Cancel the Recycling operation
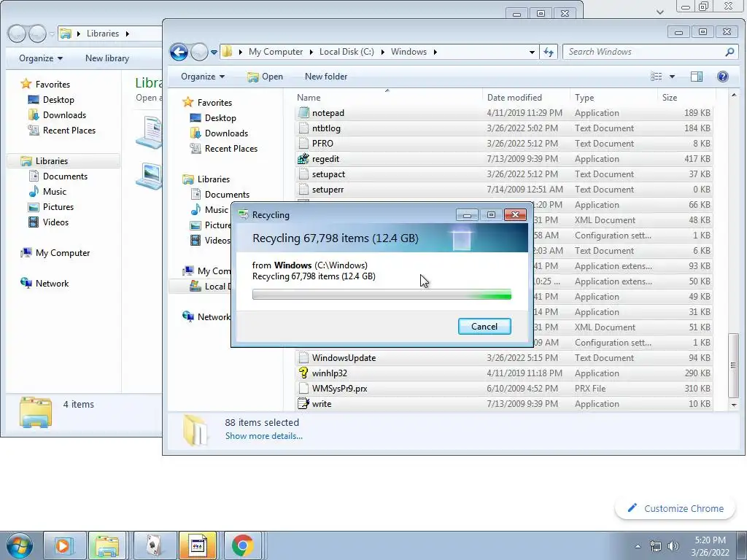 484,326
